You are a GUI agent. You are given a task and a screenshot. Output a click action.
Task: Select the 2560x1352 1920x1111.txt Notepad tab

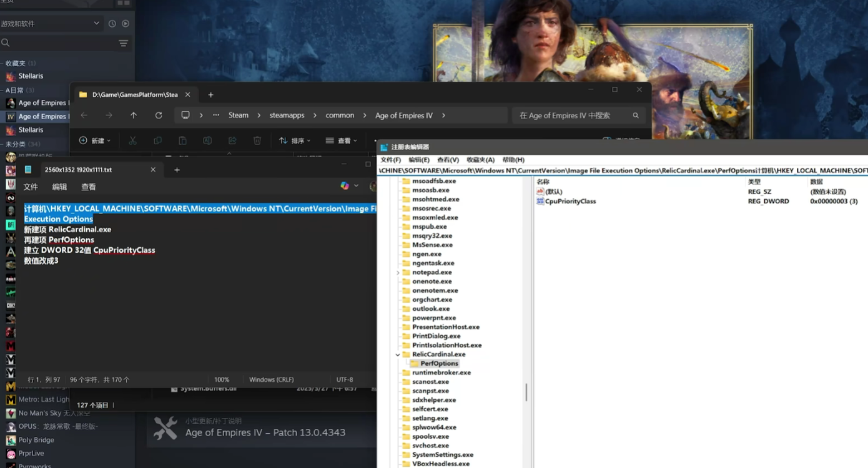(x=78, y=170)
